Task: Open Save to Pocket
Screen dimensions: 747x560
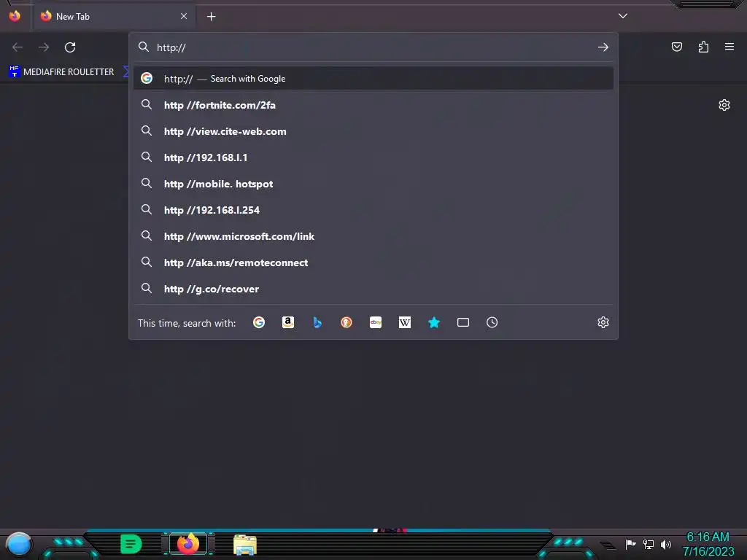Action: [x=677, y=47]
